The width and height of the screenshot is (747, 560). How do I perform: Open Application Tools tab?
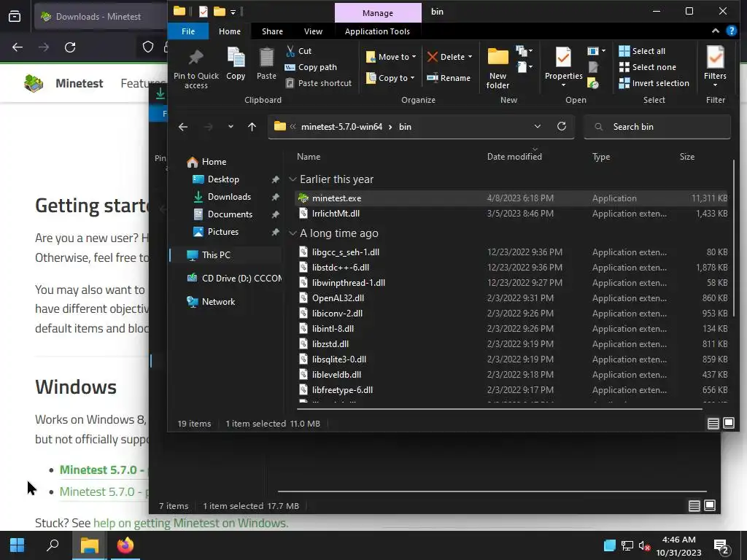(x=377, y=31)
